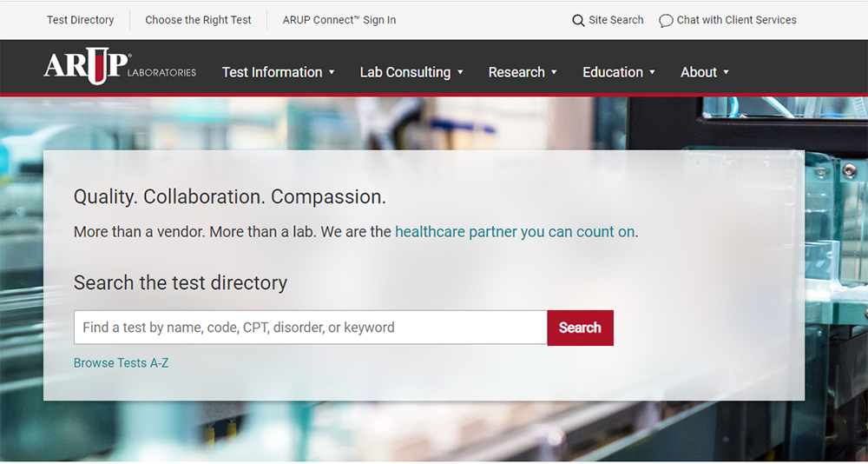
Task: Open the Research menu
Action: tap(516, 72)
